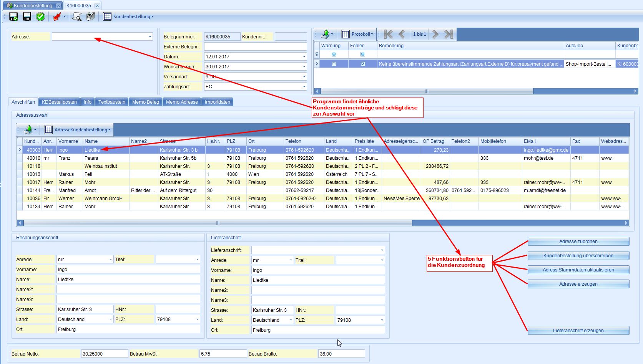643x364 pixels.
Task: Open the Datum date dropdown
Action: (x=304, y=56)
